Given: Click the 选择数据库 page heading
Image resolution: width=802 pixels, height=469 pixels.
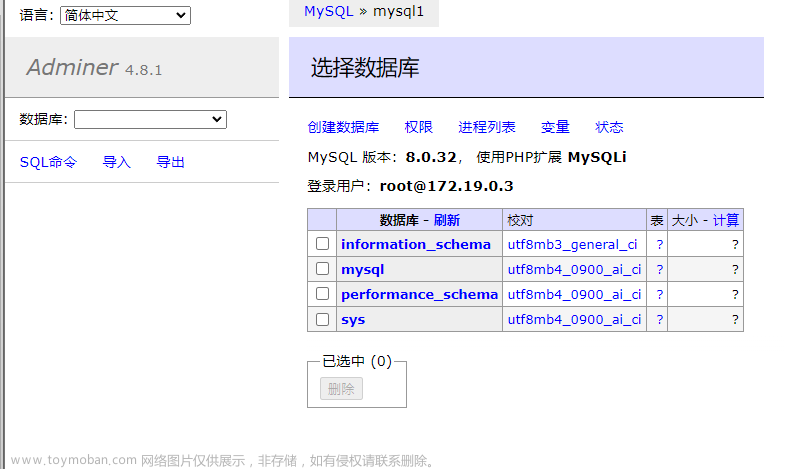Looking at the screenshot, I should click(x=365, y=68).
